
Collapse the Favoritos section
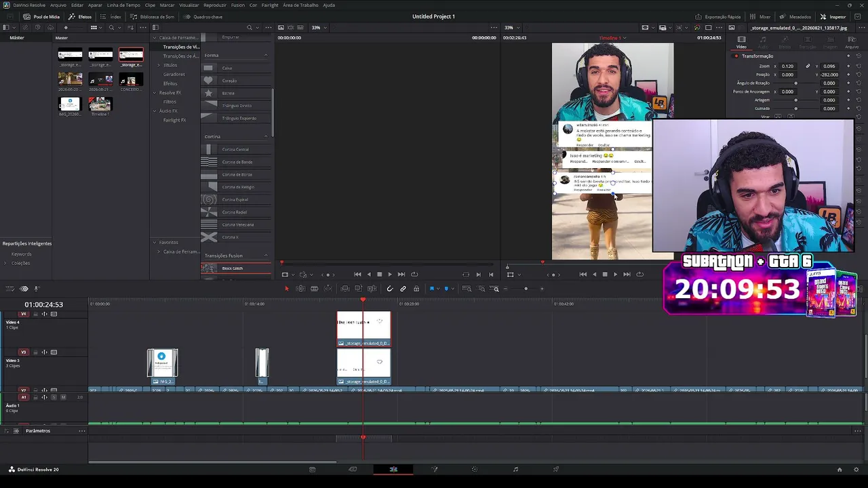pos(155,242)
